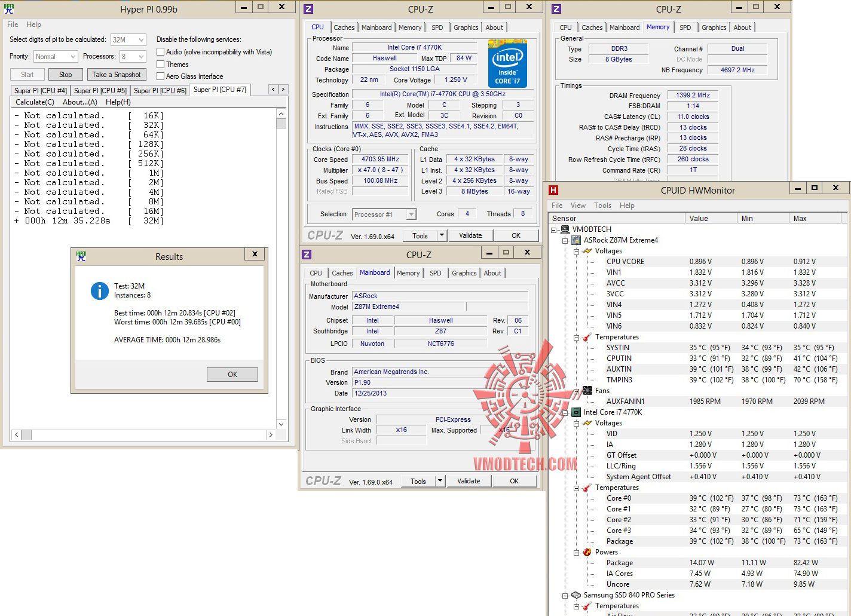Viewport: 851px width, 616px height.
Task: Open Tools dropdown arrow in CPU-Z Mainboard window
Action: 440,481
